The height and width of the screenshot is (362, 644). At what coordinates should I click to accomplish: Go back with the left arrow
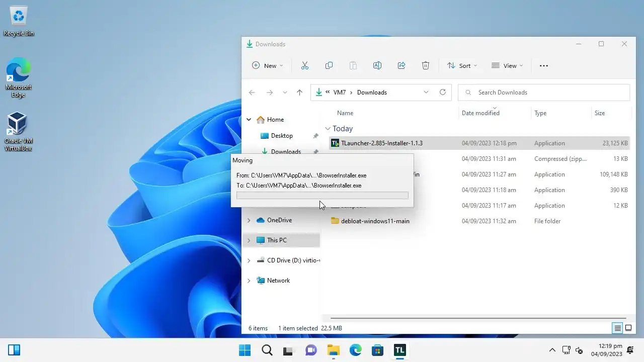pyautogui.click(x=252, y=93)
